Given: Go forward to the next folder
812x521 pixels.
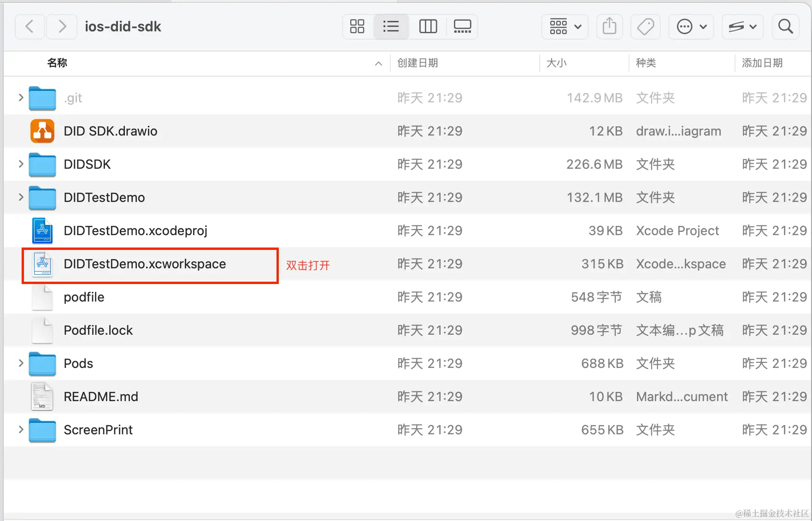Looking at the screenshot, I should click(62, 27).
